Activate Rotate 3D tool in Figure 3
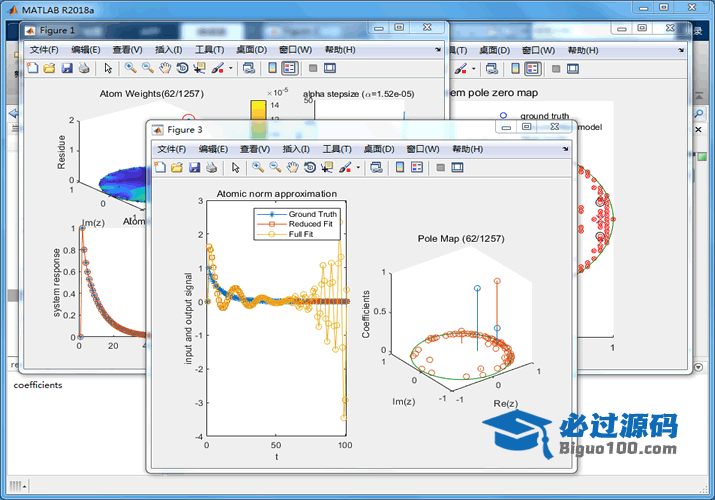Screen dimensions: 715x500 309,168
